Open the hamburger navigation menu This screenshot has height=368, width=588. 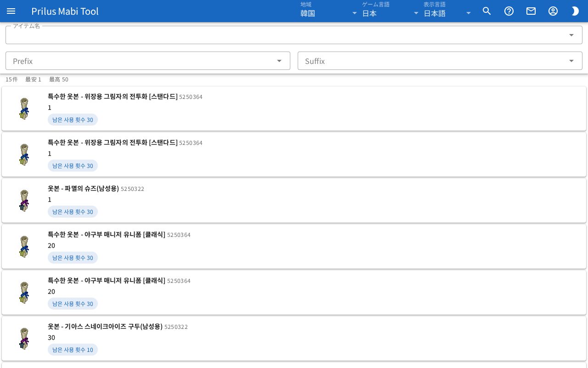(11, 11)
